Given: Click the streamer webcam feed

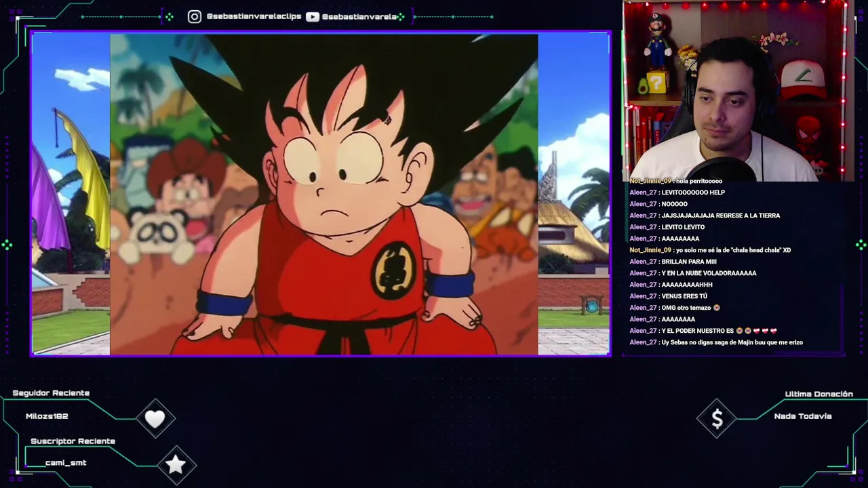Looking at the screenshot, I should tap(737, 91).
